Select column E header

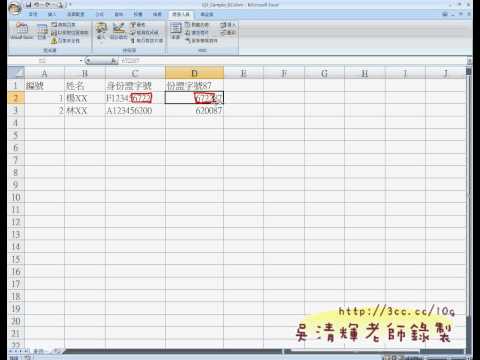coord(244,73)
